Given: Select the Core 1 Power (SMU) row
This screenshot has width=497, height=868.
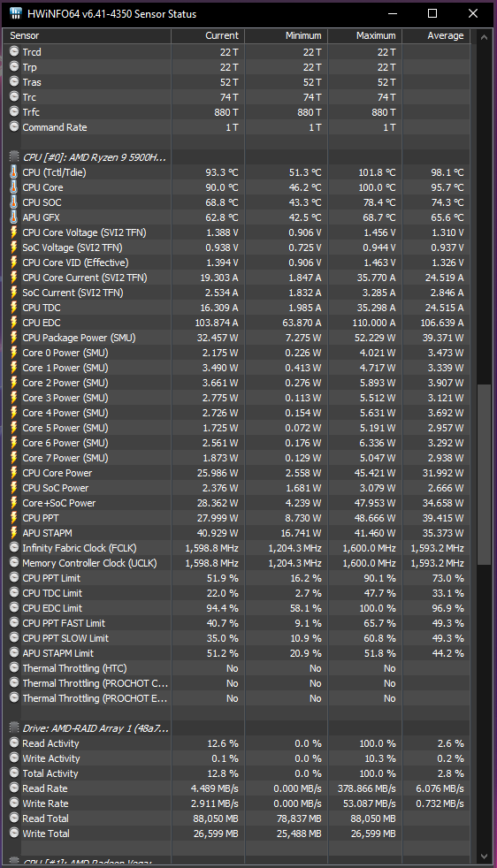Looking at the screenshot, I should coord(237,368).
